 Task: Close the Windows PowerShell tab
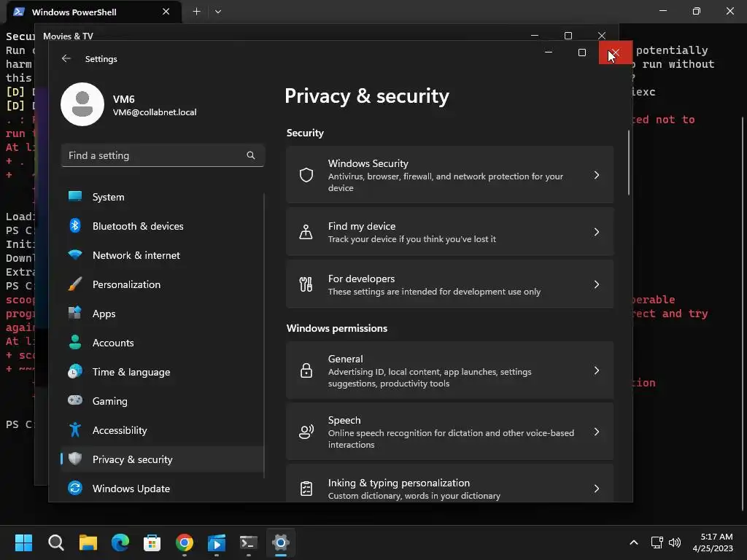pos(166,12)
